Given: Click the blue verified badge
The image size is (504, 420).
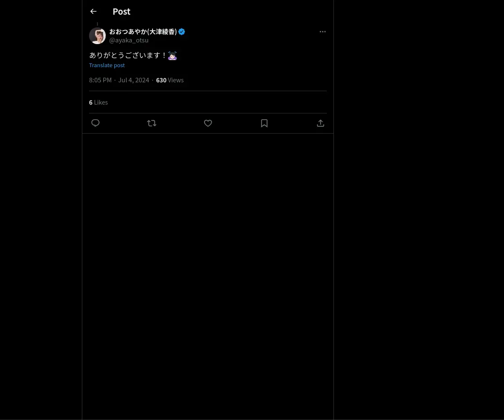Looking at the screenshot, I should 182,31.
